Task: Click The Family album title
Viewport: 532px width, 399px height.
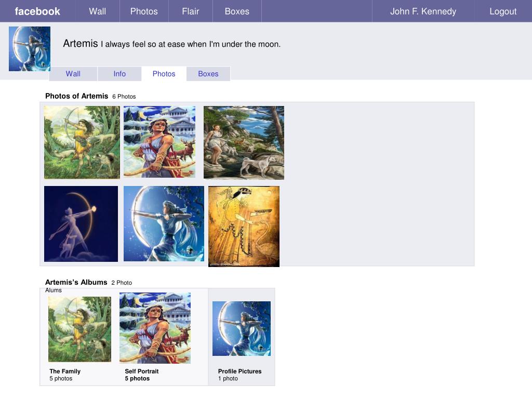Action: (65, 371)
